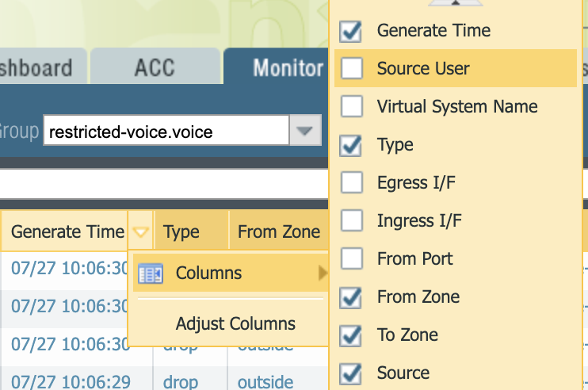The width and height of the screenshot is (588, 390).
Task: Enable the Virtual System Name checkbox
Action: point(352,106)
